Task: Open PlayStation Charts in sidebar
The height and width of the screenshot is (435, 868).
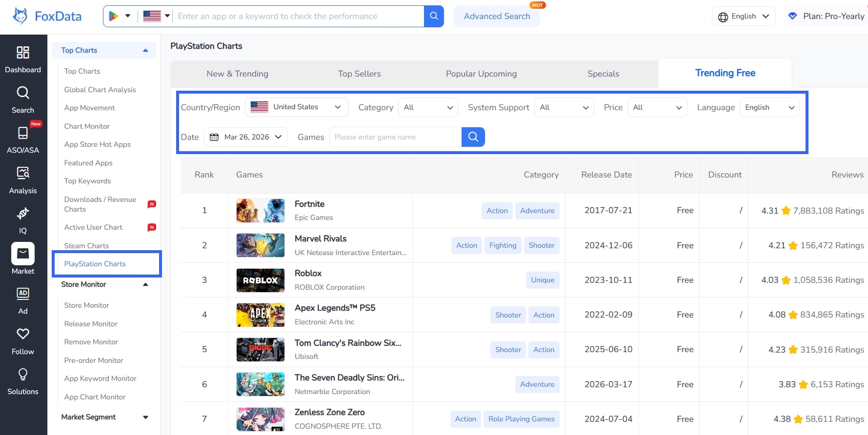Action: [x=95, y=264]
